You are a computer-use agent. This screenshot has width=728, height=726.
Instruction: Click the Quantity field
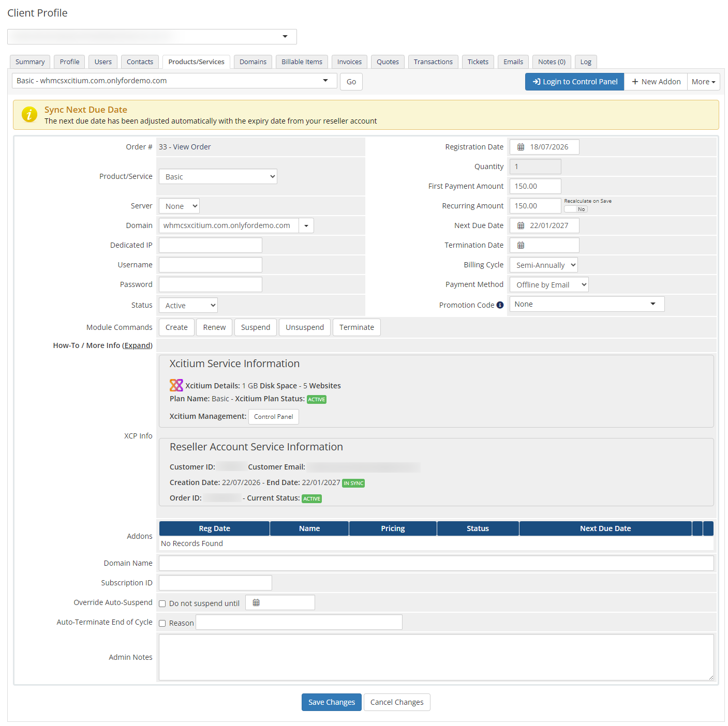coord(536,167)
